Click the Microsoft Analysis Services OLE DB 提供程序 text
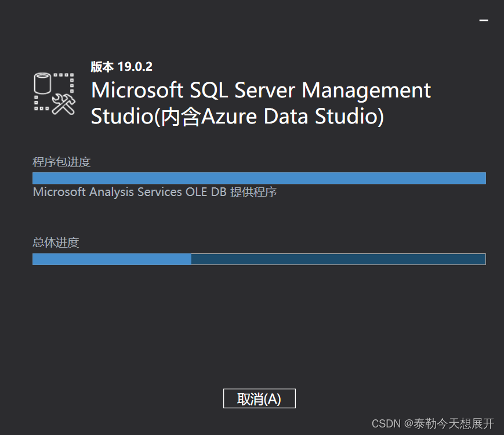Image resolution: width=504 pixels, height=435 pixels. coord(155,192)
